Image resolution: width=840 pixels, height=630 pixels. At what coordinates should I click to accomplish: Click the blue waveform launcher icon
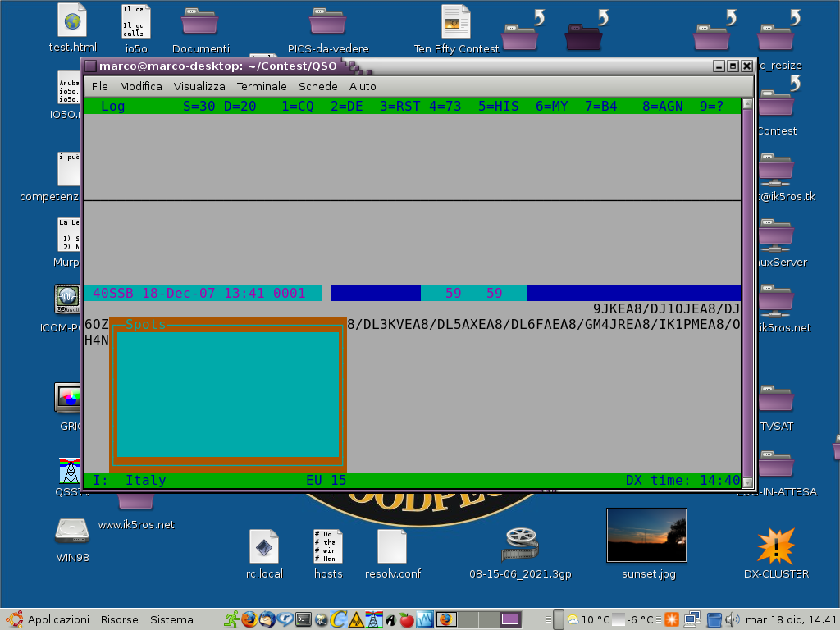425,620
